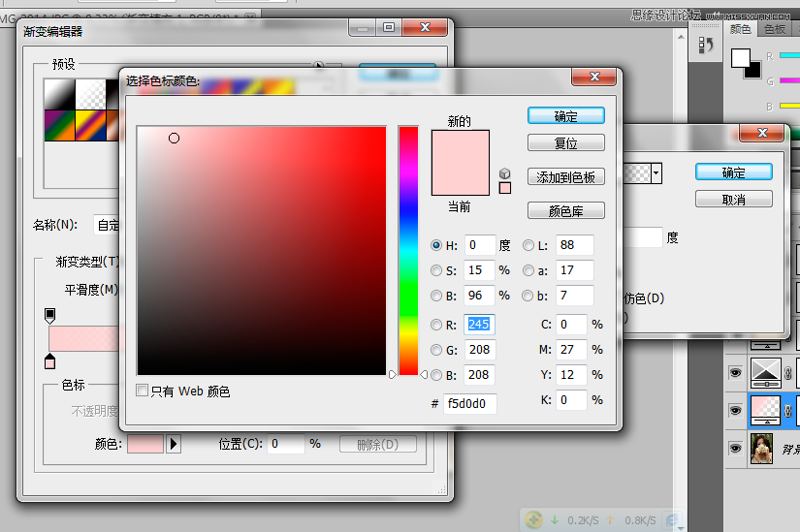Select the R red radio button

pos(436,325)
